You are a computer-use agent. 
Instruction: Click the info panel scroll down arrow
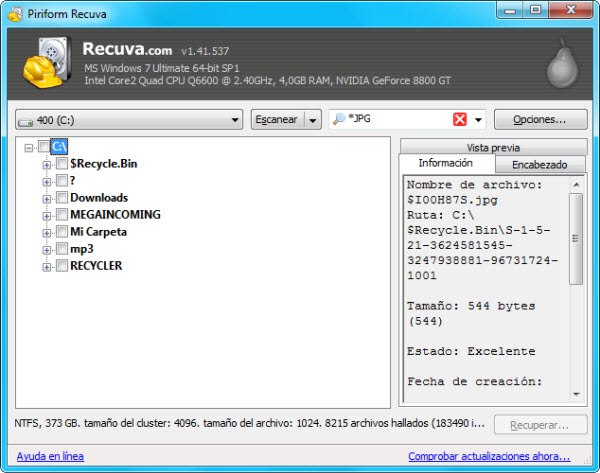[576, 394]
